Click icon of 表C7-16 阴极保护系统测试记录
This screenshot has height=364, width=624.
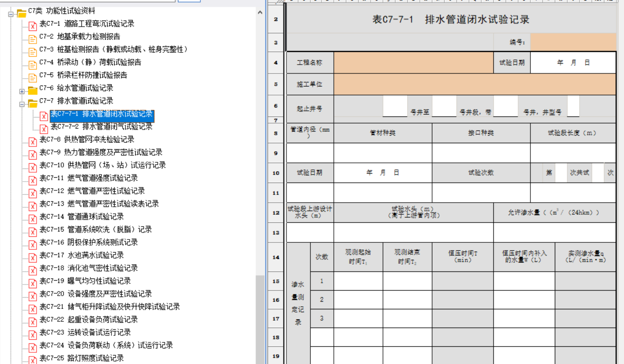[x=33, y=245]
